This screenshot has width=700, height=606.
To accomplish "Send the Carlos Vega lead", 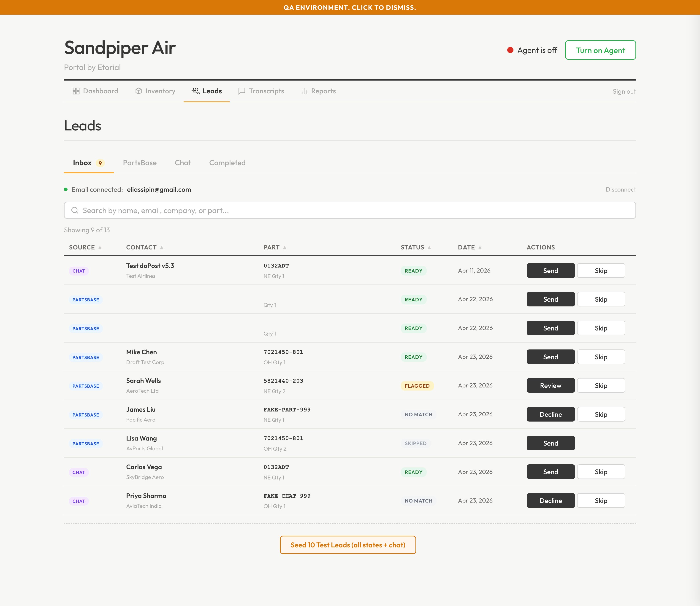I will pyautogui.click(x=551, y=472).
